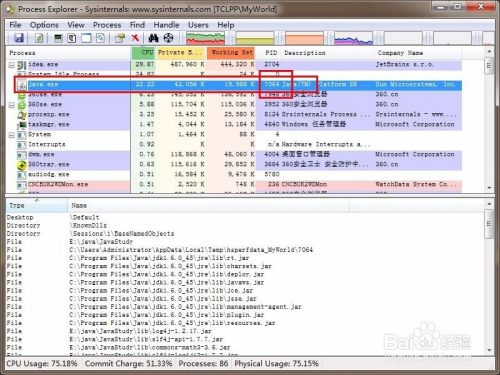Image resolution: width=500 pixels, height=375 pixels.
Task: Select the rt.jar file handle row
Action: (245, 258)
